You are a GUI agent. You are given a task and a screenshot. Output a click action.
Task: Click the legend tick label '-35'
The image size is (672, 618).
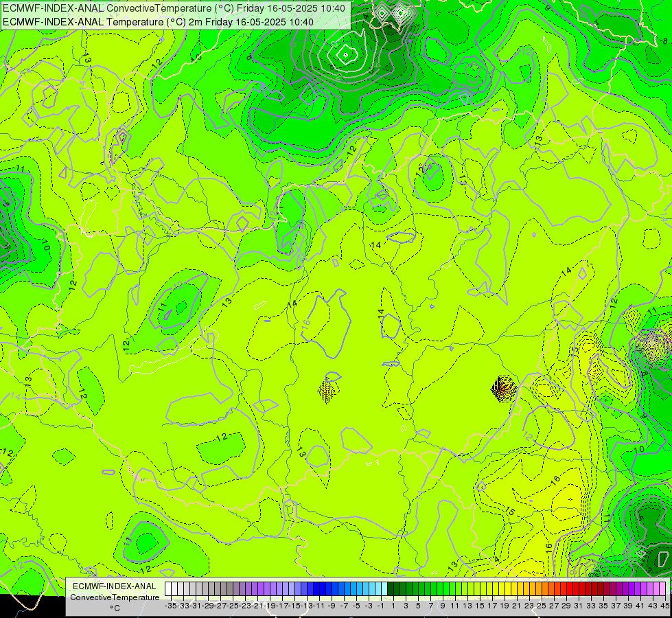pos(170,606)
